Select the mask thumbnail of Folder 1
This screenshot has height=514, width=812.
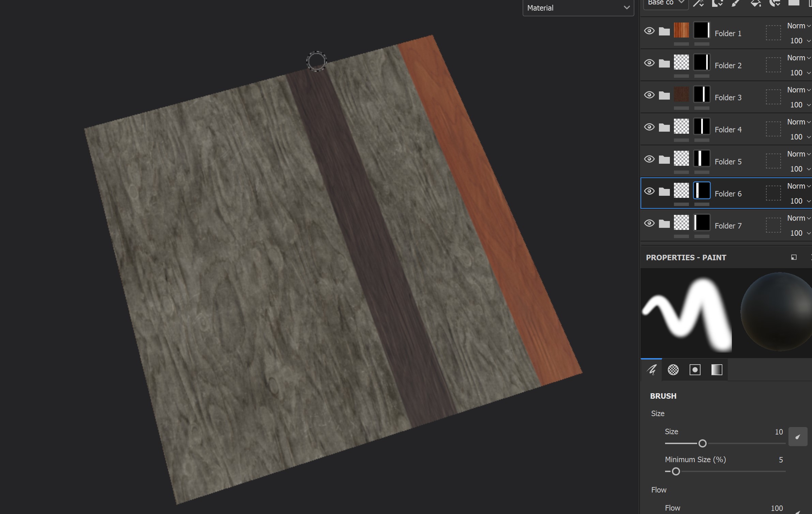(x=702, y=30)
